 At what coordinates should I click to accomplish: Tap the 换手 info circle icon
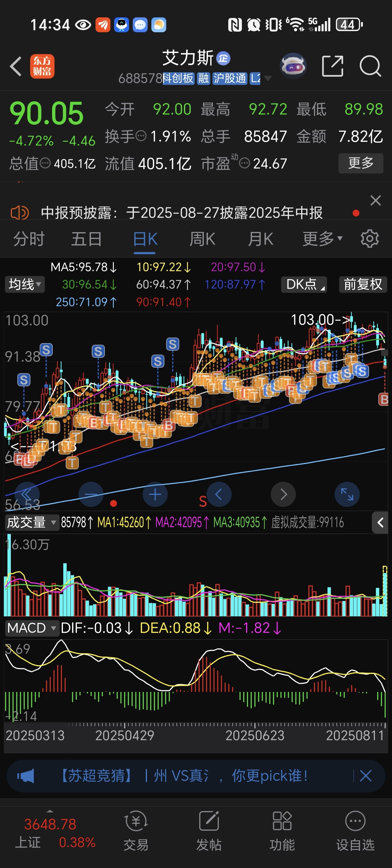coord(141,136)
